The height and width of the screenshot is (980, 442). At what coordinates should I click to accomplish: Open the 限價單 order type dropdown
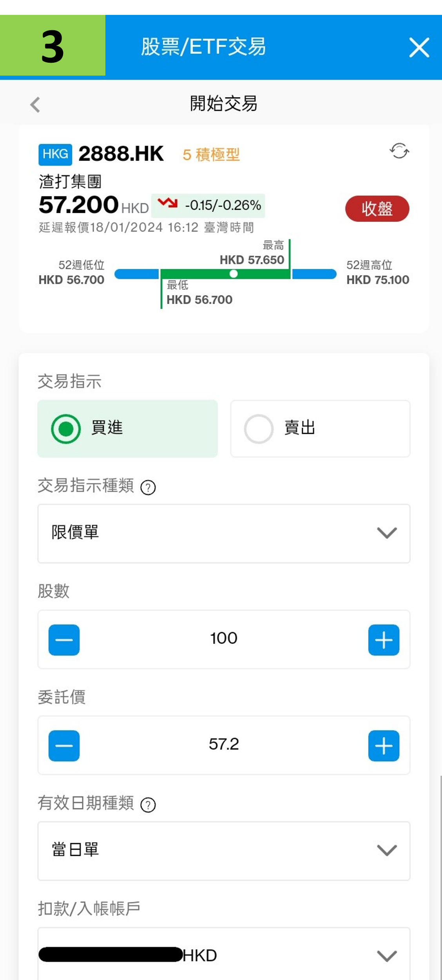coord(224,533)
